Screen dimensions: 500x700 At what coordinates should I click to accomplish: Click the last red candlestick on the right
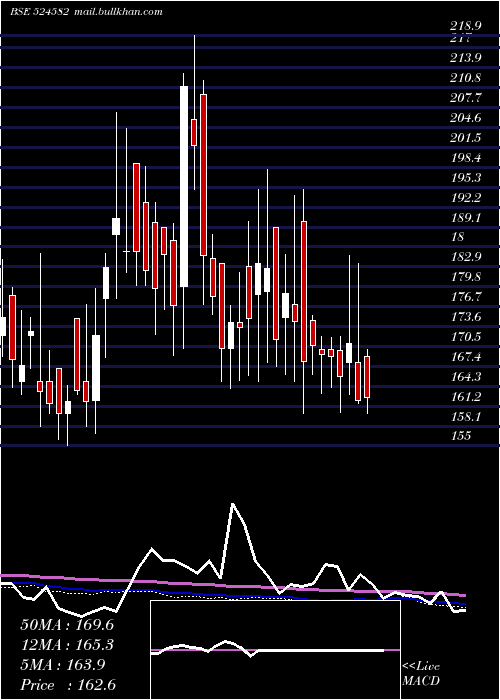click(x=367, y=377)
